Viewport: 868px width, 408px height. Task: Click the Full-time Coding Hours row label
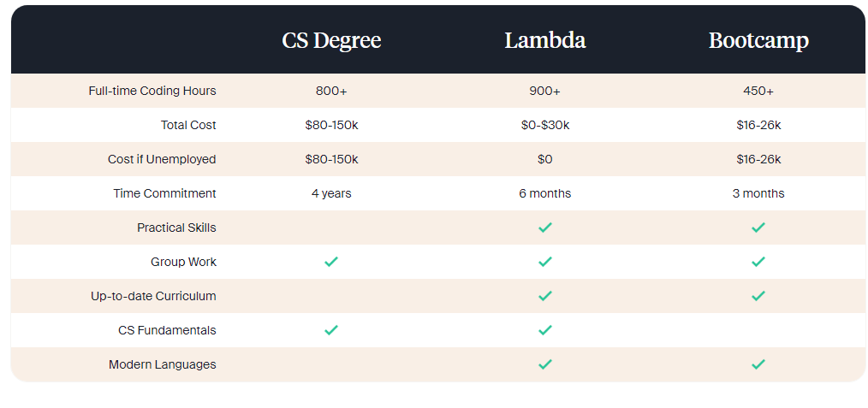point(152,91)
